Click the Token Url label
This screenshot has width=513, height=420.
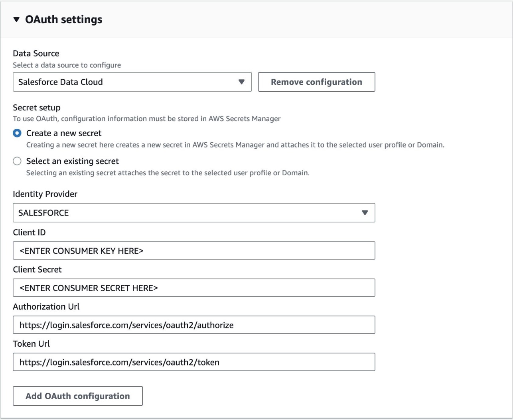(31, 343)
